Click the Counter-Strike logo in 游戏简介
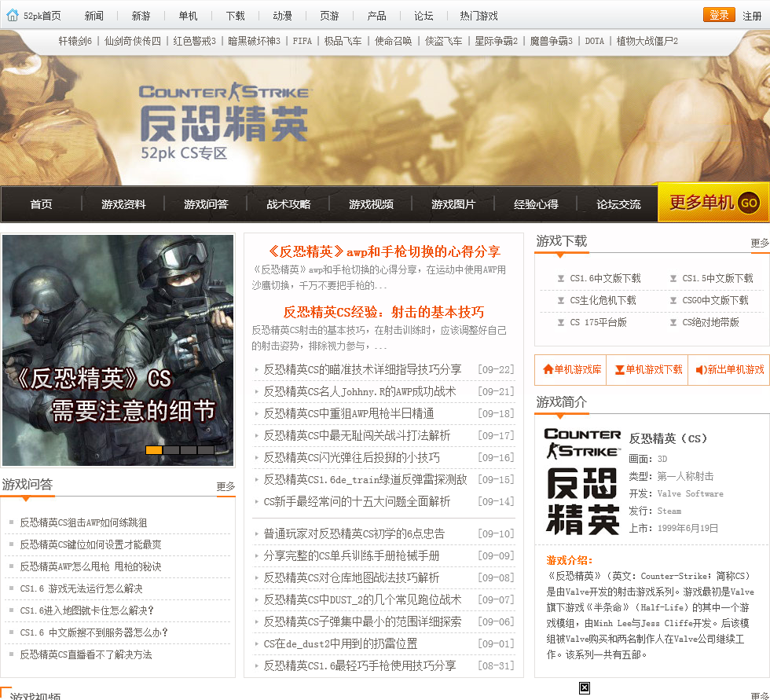Viewport: 770px width, 700px height. [x=582, y=482]
